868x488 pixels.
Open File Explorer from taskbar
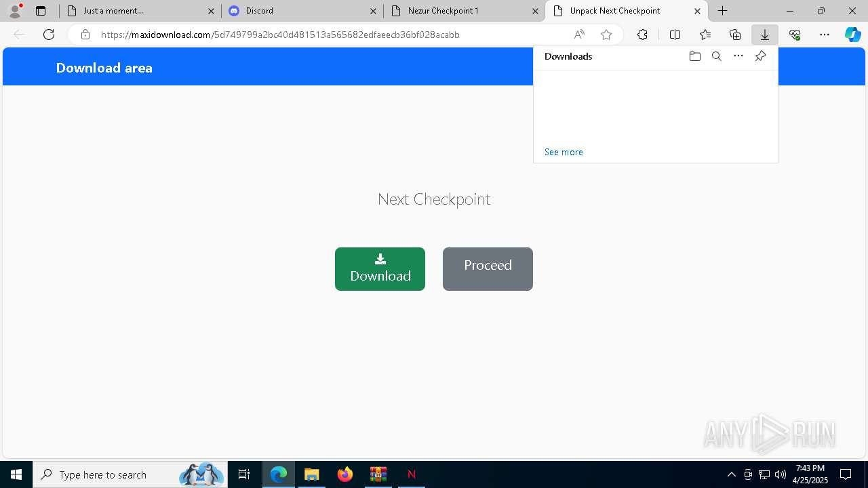311,474
